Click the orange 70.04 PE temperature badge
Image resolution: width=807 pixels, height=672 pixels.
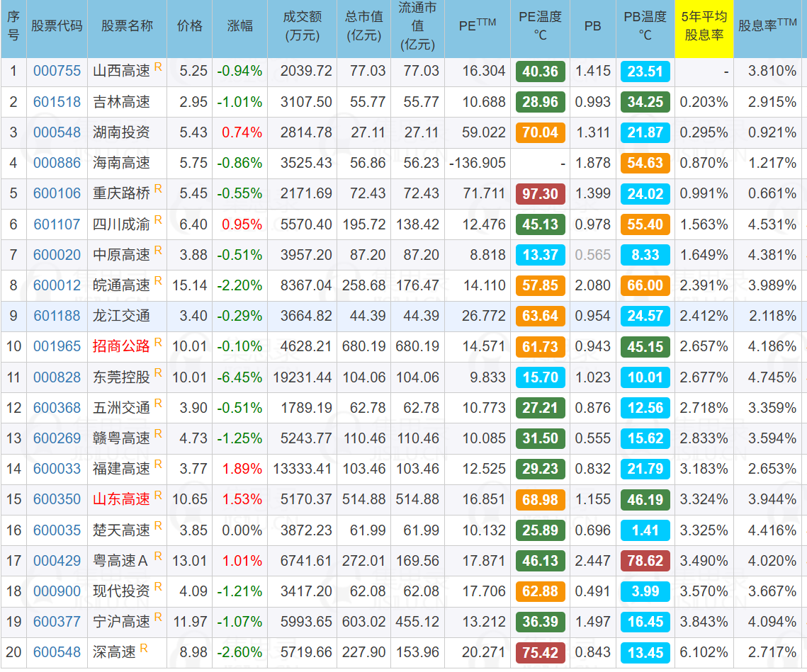[541, 132]
